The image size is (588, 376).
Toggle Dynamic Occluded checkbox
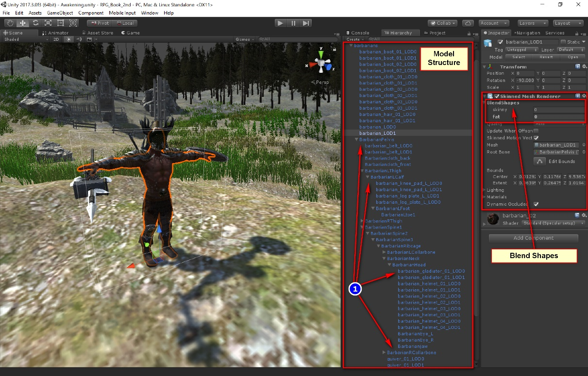[x=536, y=204]
